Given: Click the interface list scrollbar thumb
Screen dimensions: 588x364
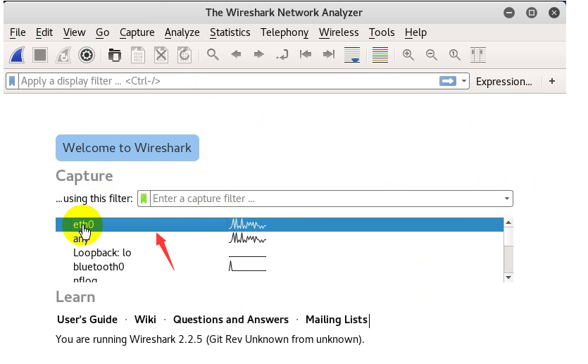Looking at the screenshot, I should coord(508,236).
